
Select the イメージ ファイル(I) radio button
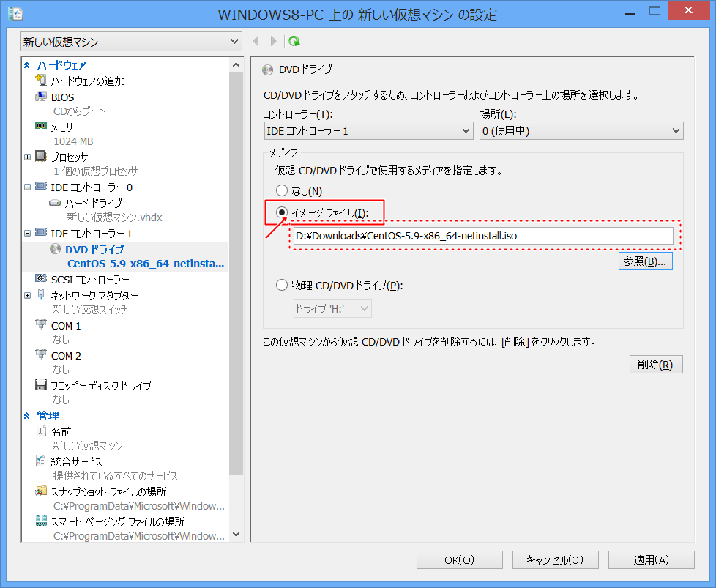(282, 212)
